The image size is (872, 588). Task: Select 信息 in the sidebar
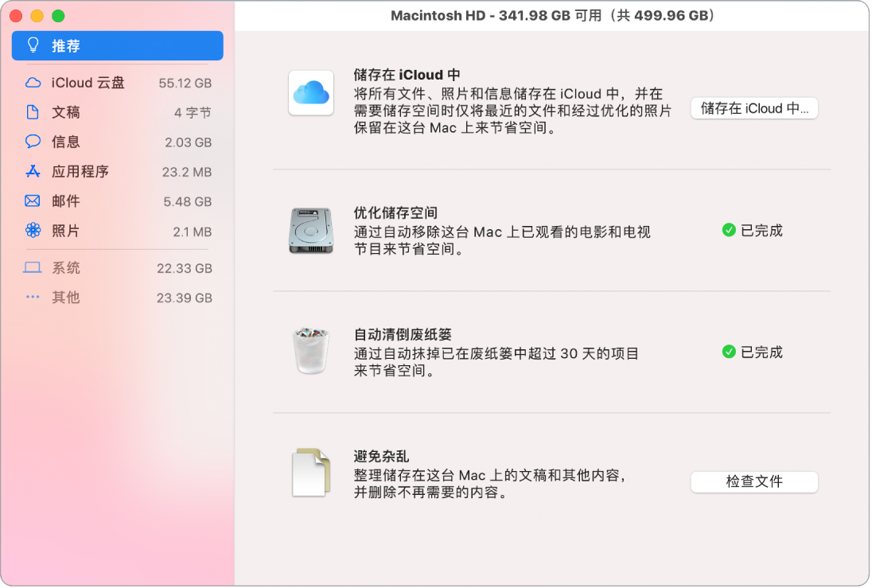click(x=117, y=142)
